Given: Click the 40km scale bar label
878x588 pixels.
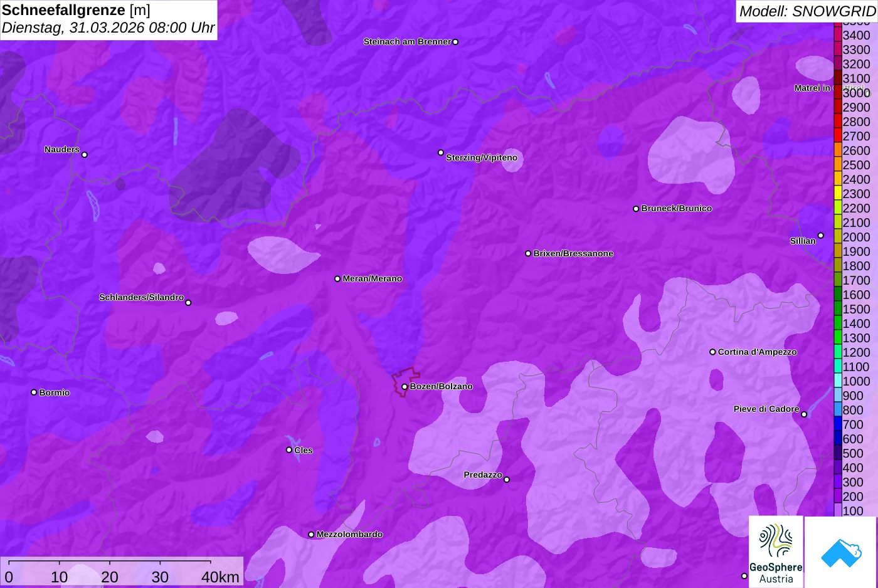Looking at the screenshot, I should pyautogui.click(x=220, y=577).
